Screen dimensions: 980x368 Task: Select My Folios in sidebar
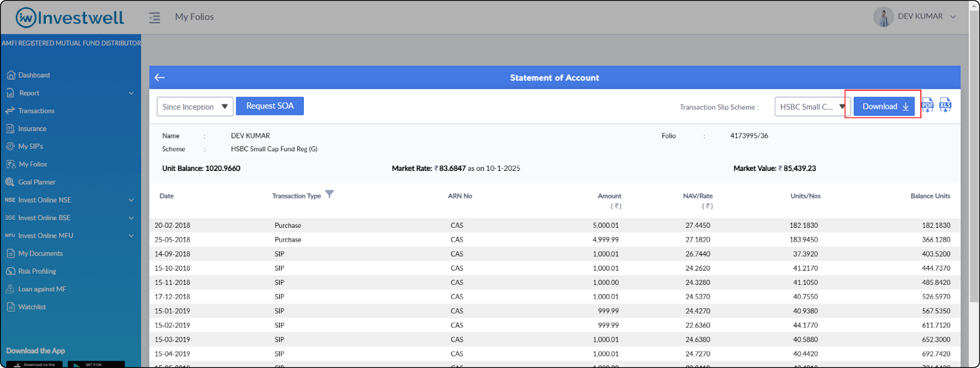click(x=33, y=164)
